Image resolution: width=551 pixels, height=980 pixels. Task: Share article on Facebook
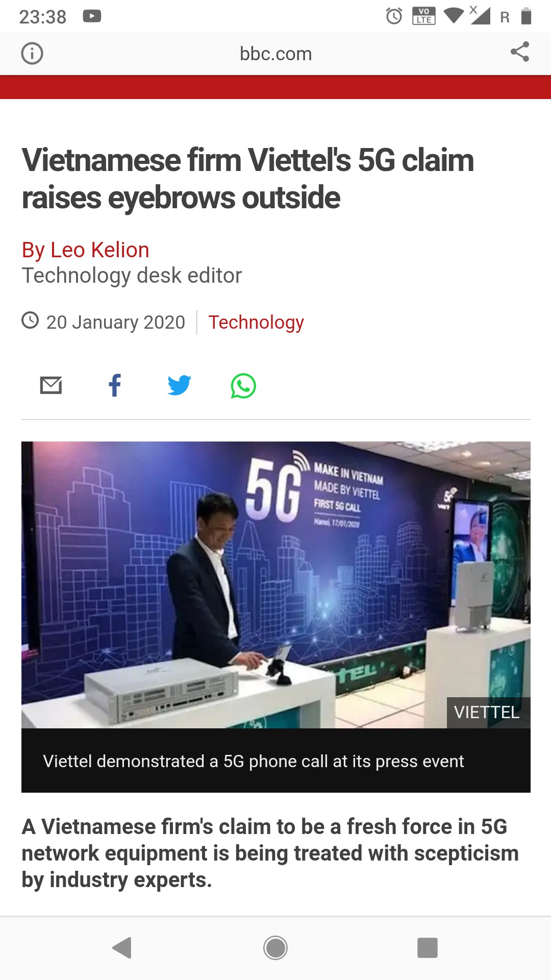point(115,385)
